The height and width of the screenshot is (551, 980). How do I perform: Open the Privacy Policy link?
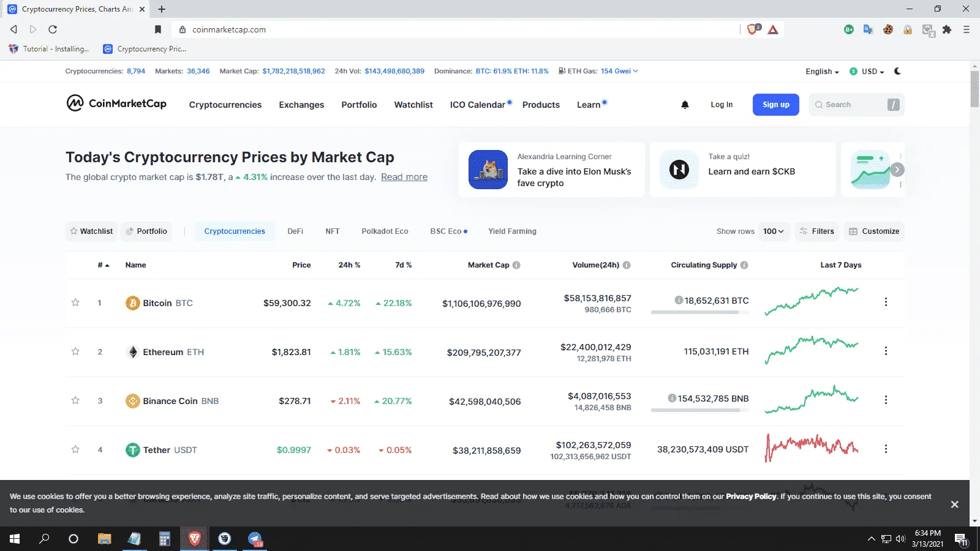tap(751, 497)
